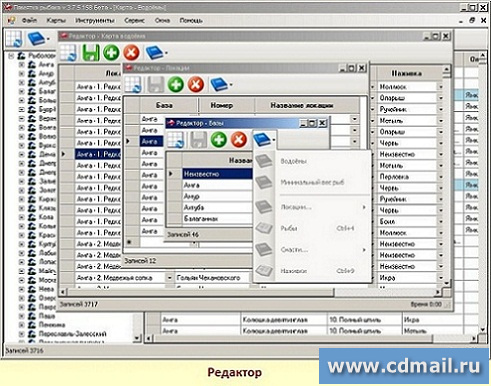Select Амур row in Базы list
Screen dimensions: 491x386
point(217,196)
